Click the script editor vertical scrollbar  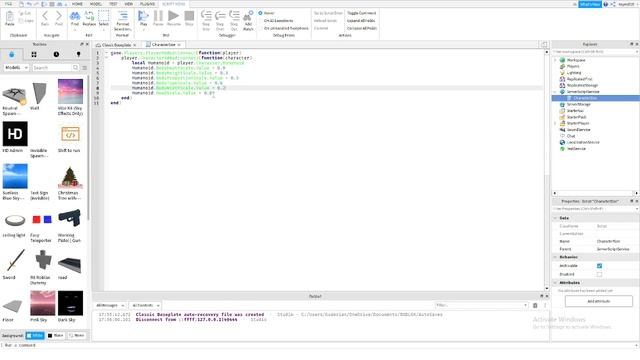click(547, 169)
